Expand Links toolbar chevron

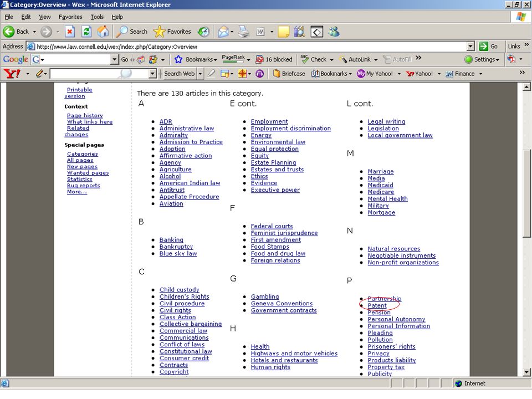(526, 44)
